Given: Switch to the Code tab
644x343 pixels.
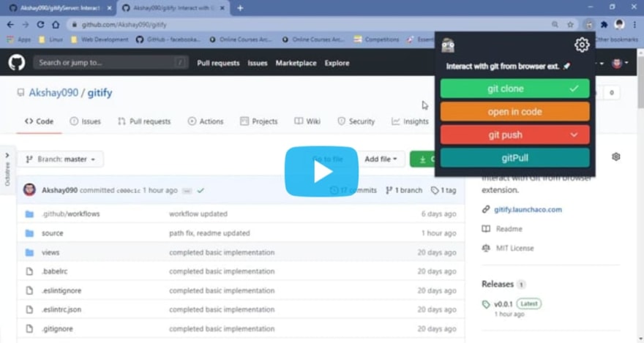Looking at the screenshot, I should click(39, 121).
